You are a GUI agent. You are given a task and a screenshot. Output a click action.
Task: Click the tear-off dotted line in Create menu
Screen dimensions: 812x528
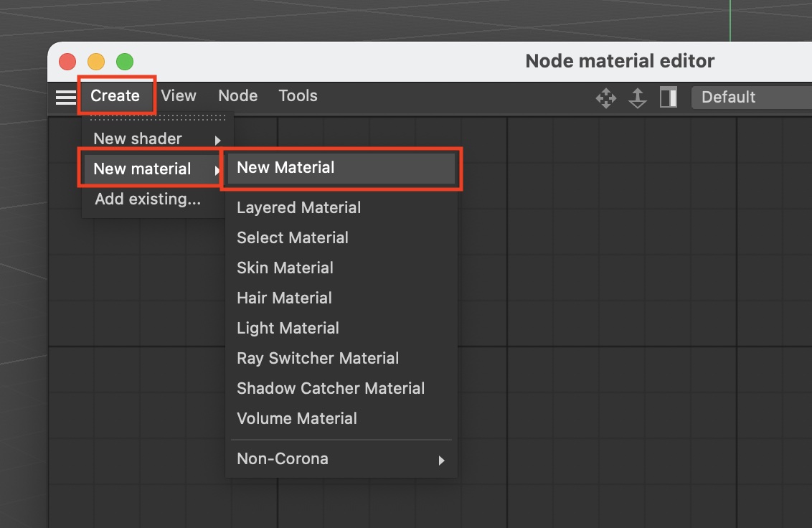pyautogui.click(x=158, y=118)
